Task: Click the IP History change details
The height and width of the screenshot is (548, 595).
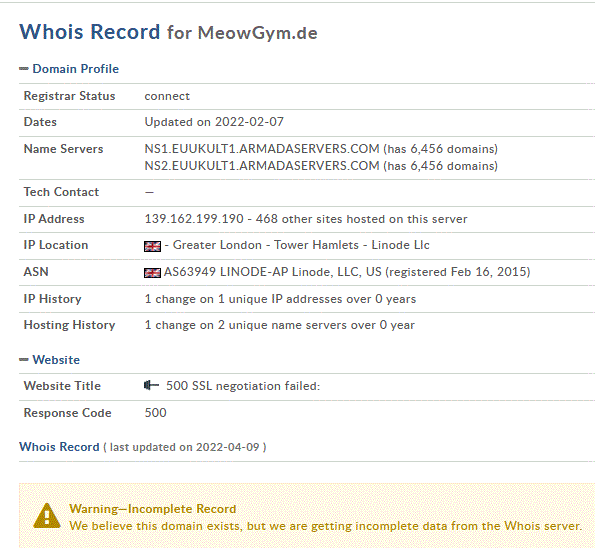Action: (x=280, y=299)
